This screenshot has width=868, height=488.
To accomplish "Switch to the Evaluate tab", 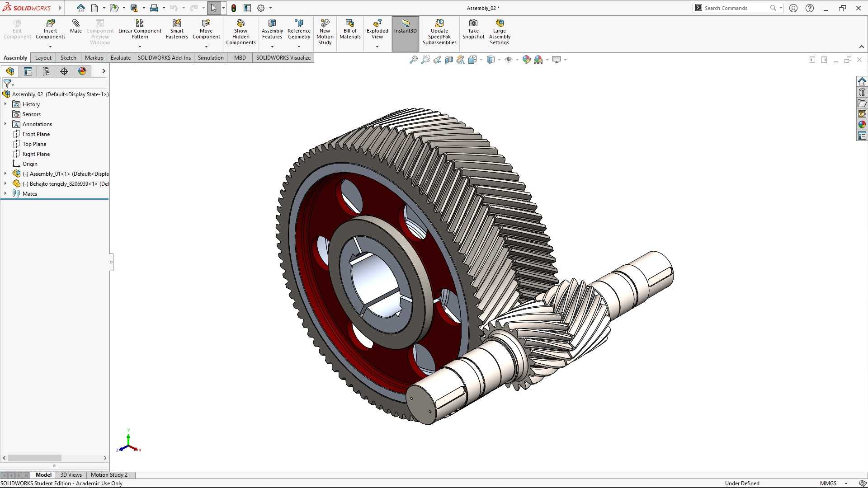I will pos(121,58).
